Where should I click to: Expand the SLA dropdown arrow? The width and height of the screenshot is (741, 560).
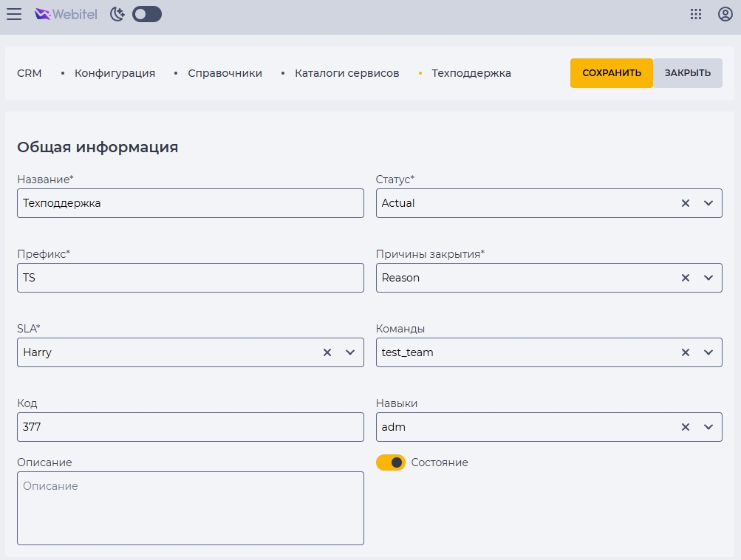(350, 352)
